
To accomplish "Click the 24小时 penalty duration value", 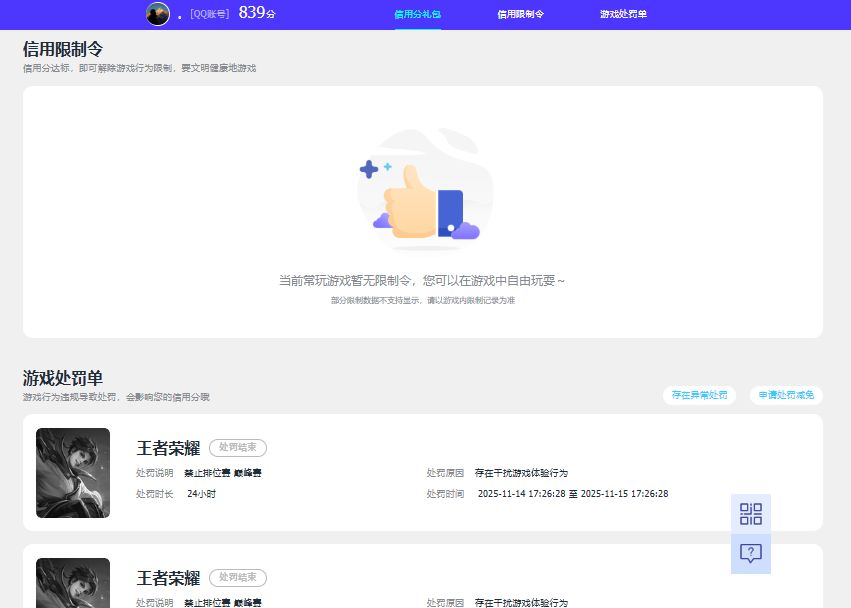I will click(x=201, y=494).
